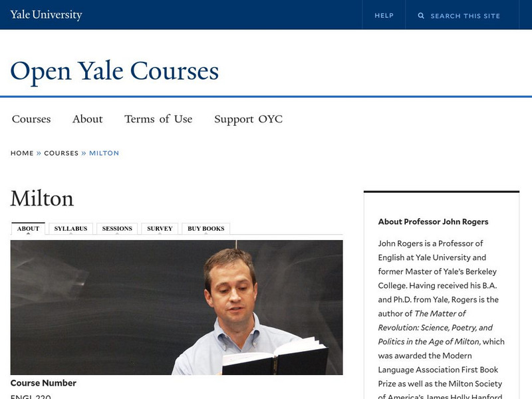Click the Home breadcrumb link
Viewport: 532px width, 399px height.
coord(22,153)
